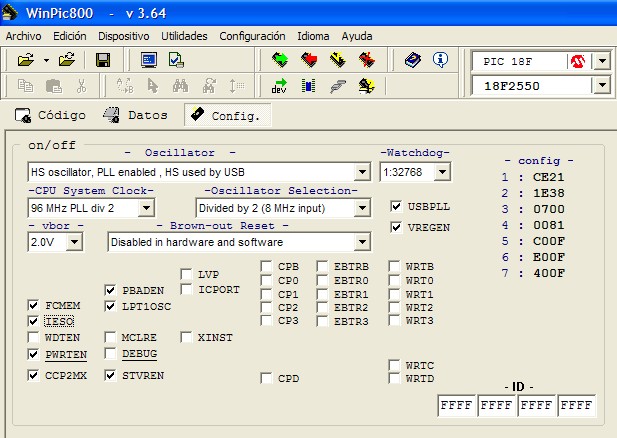Click the open file folder icon
617x438 pixels.
click(x=27, y=60)
